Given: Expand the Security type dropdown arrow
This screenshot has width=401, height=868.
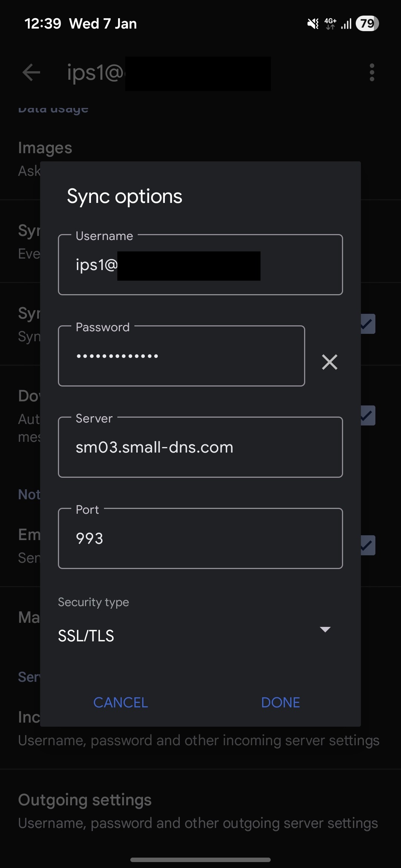Looking at the screenshot, I should tap(325, 629).
